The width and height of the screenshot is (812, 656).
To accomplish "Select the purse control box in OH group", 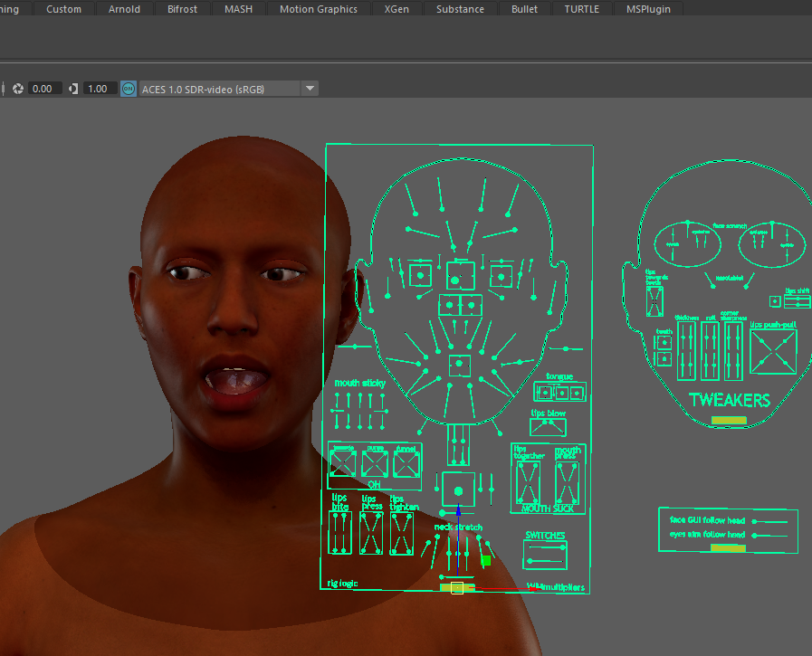I will click(375, 464).
